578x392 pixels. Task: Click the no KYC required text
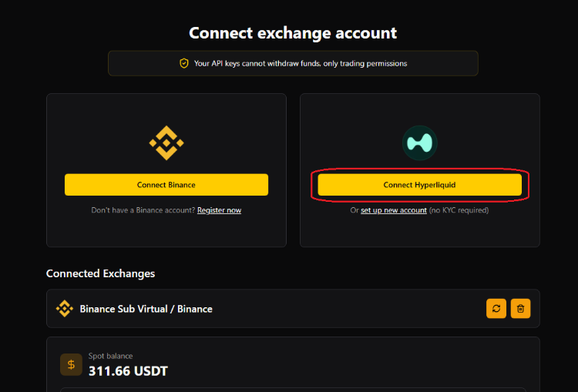pos(459,210)
